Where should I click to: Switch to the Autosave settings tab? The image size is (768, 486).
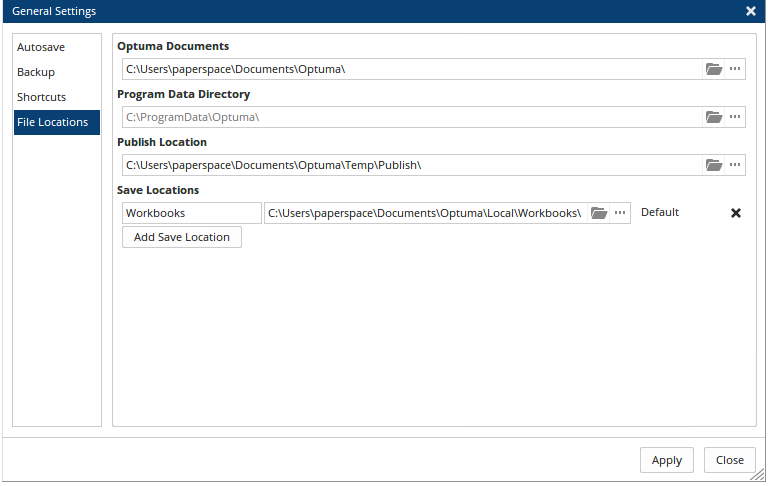[x=57, y=47]
